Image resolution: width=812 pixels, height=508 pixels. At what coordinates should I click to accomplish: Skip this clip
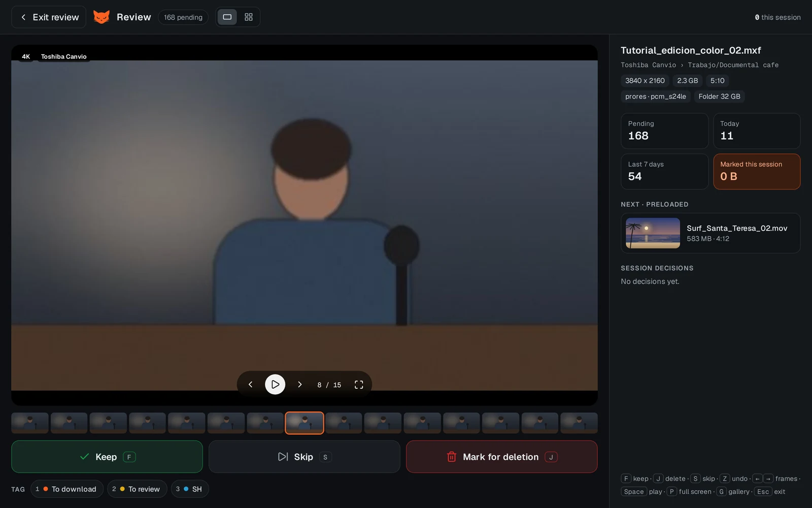[x=304, y=457]
